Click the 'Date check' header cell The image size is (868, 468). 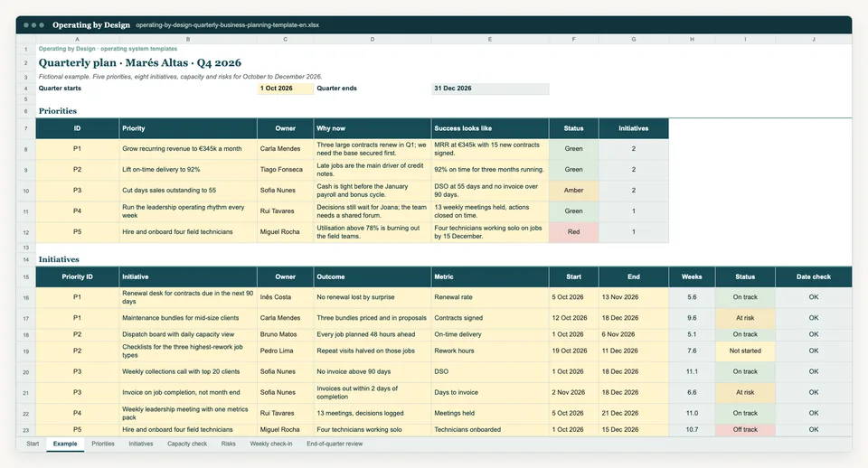(x=813, y=276)
